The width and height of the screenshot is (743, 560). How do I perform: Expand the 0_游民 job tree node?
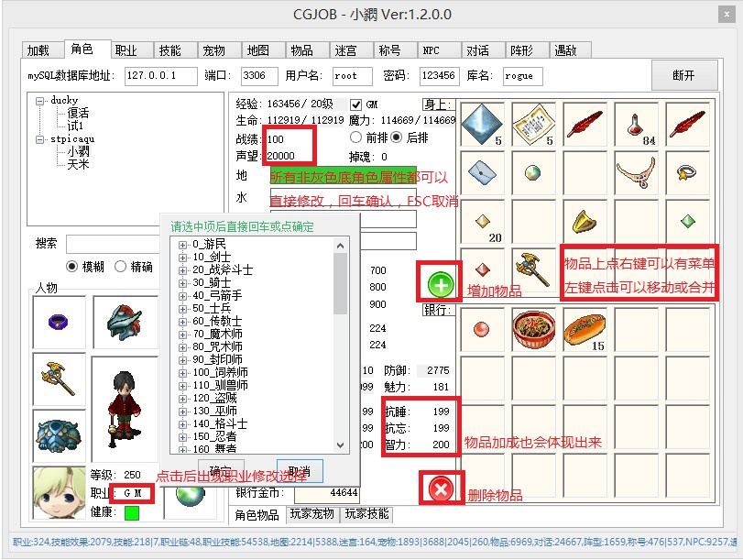pos(183,245)
